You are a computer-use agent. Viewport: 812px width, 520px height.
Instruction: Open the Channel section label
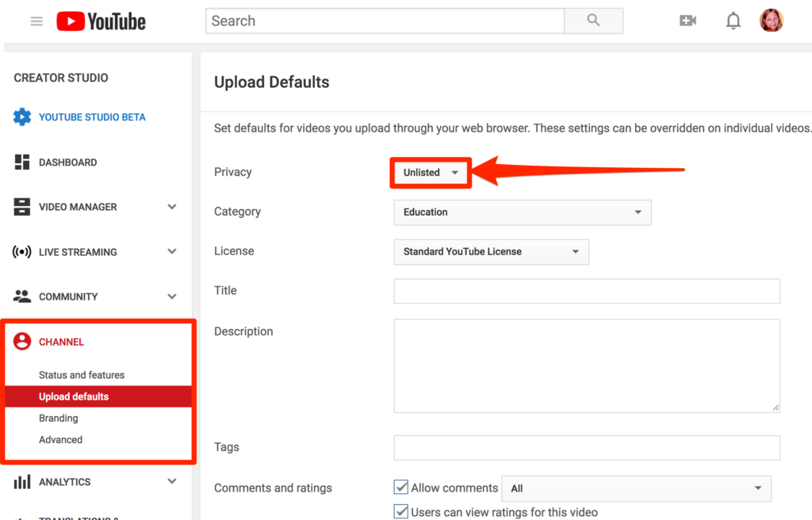[61, 342]
